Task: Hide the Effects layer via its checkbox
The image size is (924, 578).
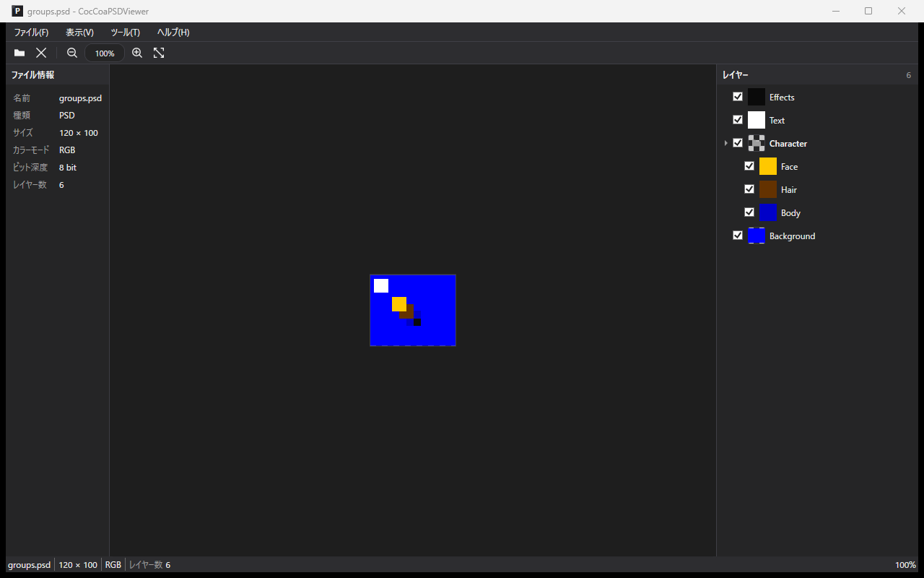Action: click(738, 97)
